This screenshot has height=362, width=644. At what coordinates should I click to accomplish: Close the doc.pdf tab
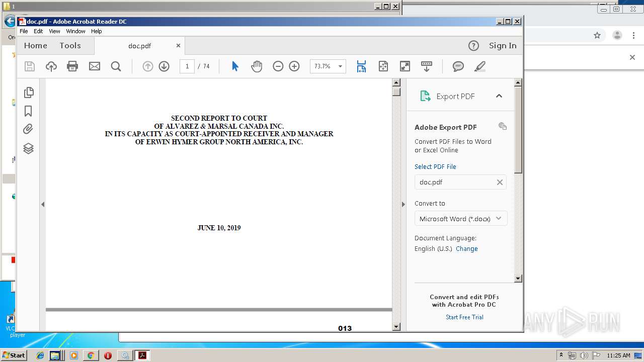[178, 45]
